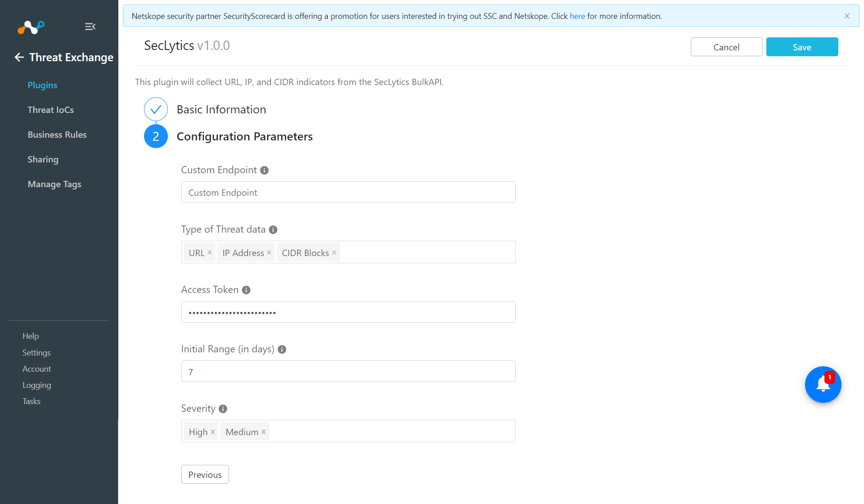Remove the High severity tag
This screenshot has height=504, width=864.
[x=213, y=432]
